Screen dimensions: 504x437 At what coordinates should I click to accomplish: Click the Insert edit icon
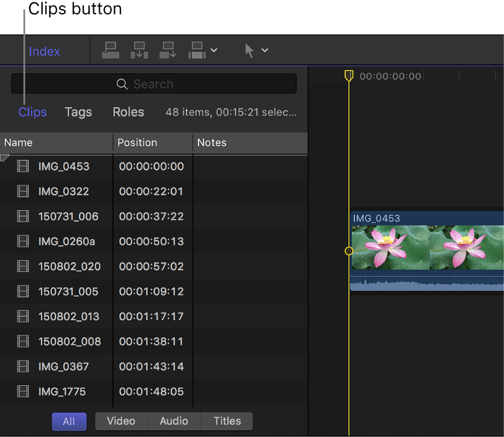click(139, 50)
